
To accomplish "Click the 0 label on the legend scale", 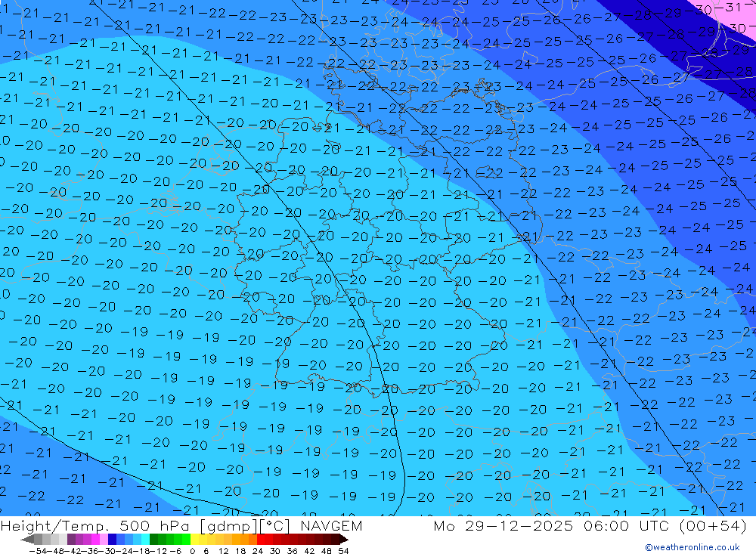I will click(x=194, y=550).
